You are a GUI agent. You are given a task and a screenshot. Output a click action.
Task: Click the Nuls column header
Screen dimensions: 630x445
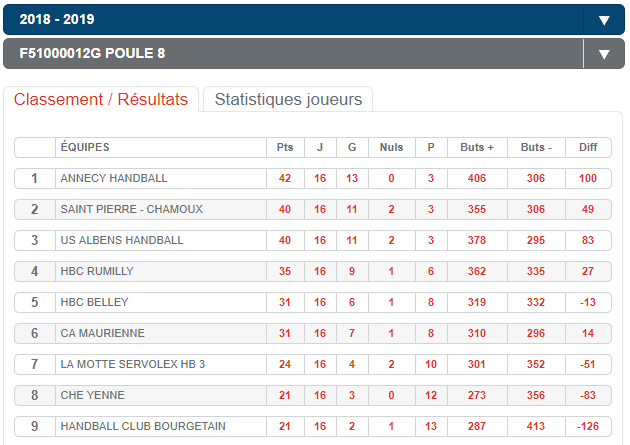click(391, 147)
